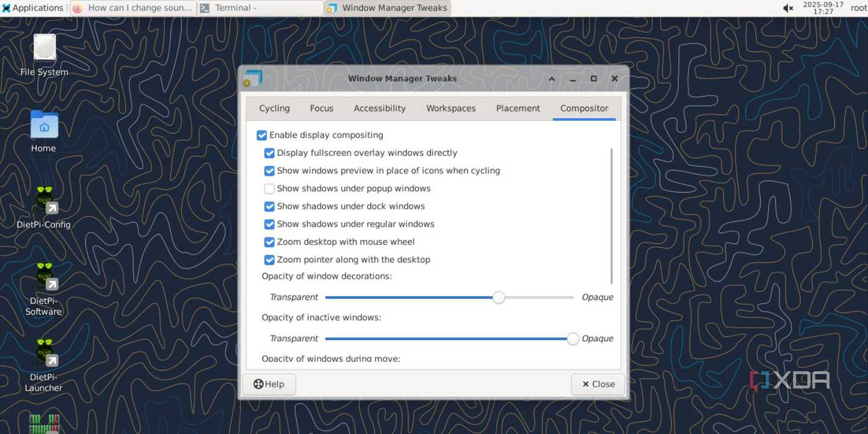Click the window decorations opacity slider handle

499,297
